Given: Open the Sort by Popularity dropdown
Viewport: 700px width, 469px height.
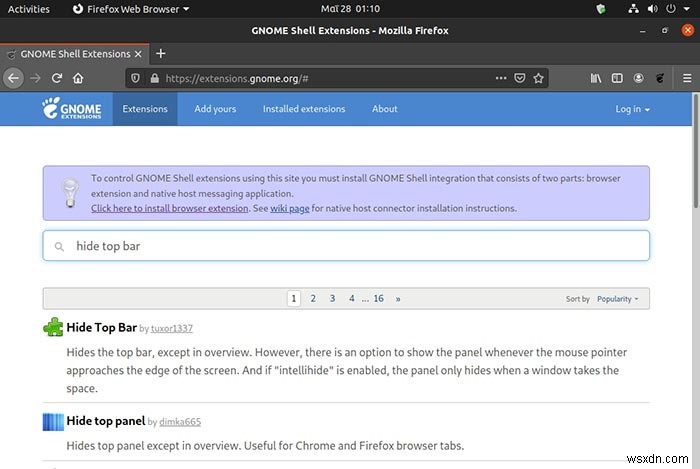Looking at the screenshot, I should pyautogui.click(x=618, y=299).
